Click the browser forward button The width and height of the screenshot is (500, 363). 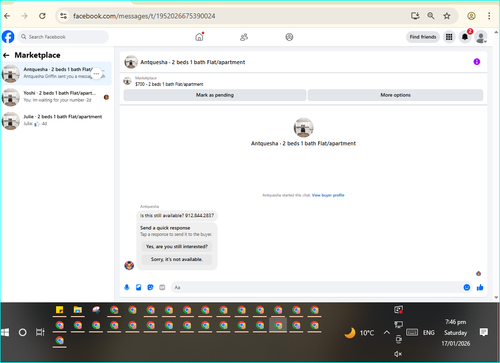24,16
